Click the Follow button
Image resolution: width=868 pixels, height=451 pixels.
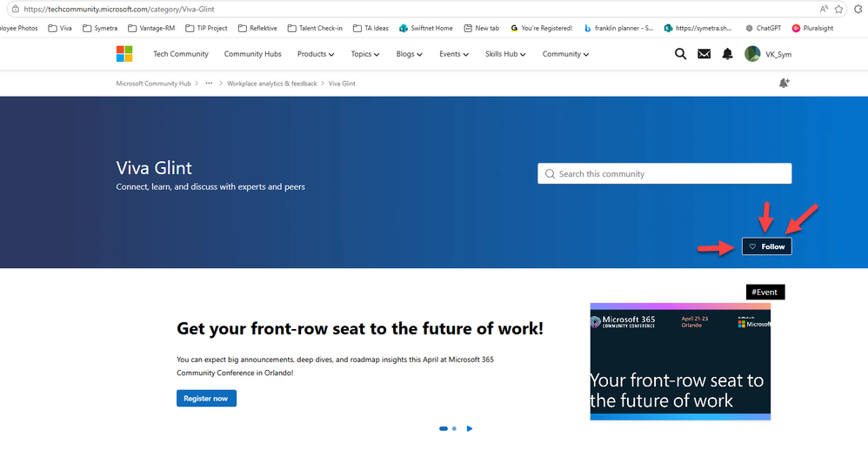767,246
